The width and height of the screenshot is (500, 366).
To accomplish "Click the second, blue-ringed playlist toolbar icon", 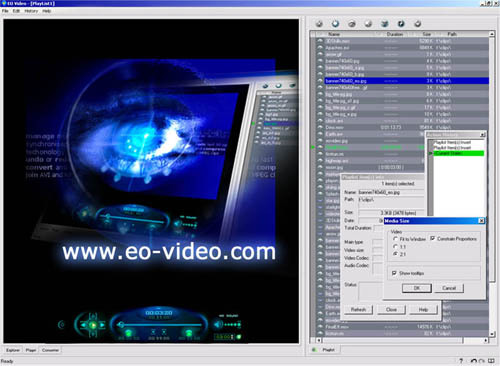I will (335, 24).
